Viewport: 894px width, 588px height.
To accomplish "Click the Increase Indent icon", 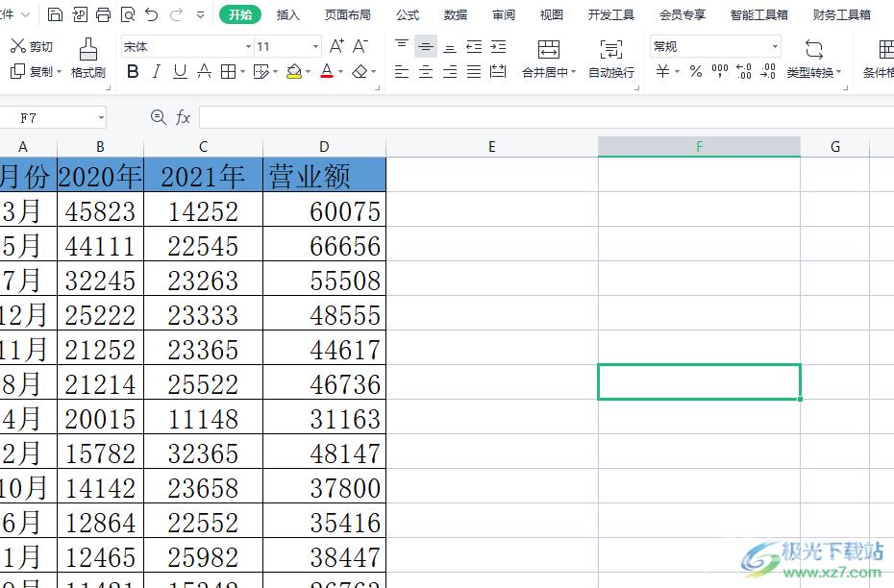I will pos(498,46).
